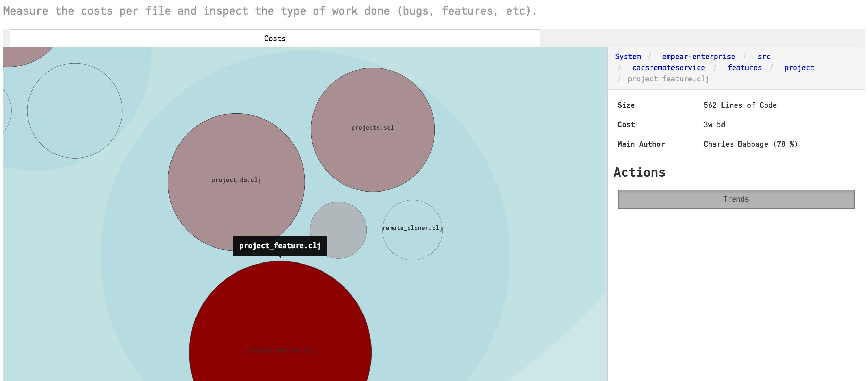Navigate to System breadcrumb link
868x381 pixels.
(627, 56)
